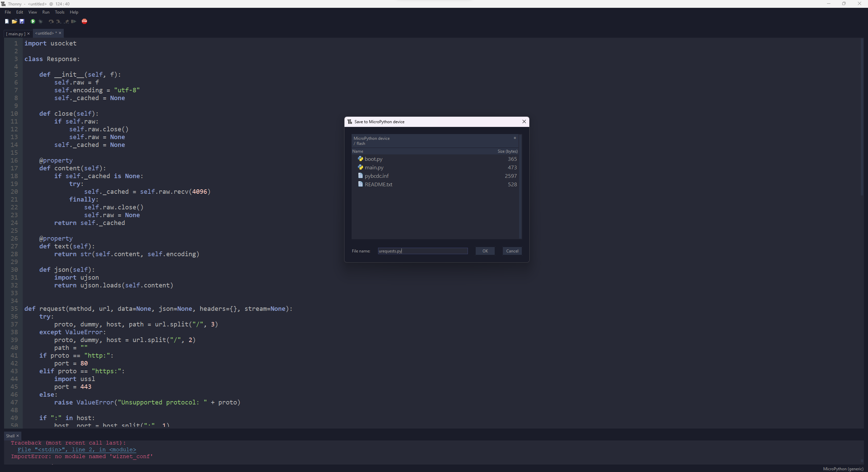
Task: Click Cancel in the save dialog
Action: (512, 251)
